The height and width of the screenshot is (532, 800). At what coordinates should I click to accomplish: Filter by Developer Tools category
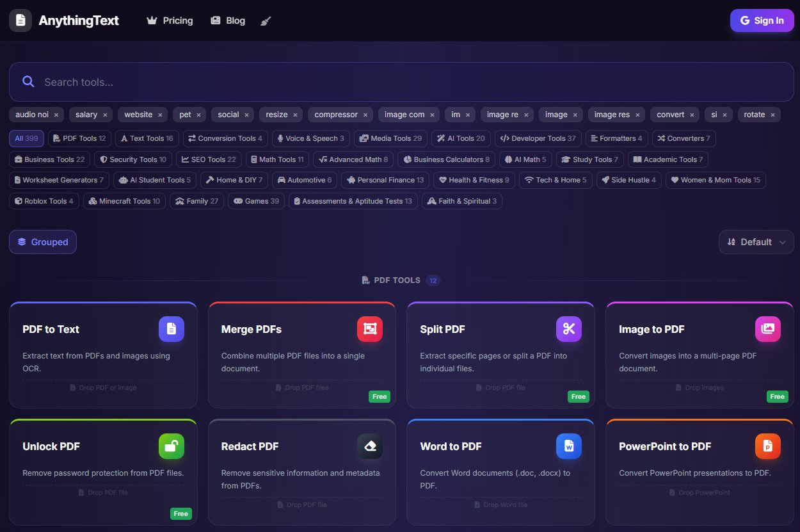[x=538, y=138]
